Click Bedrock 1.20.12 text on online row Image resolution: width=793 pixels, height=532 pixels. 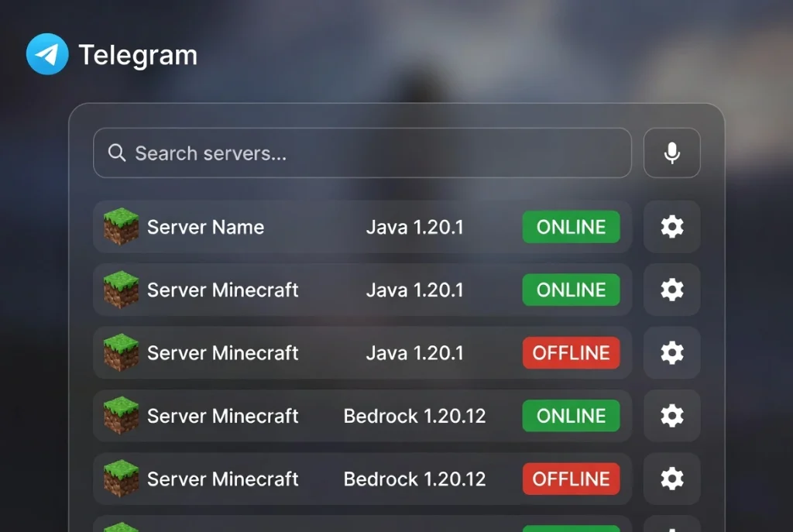[x=415, y=416]
